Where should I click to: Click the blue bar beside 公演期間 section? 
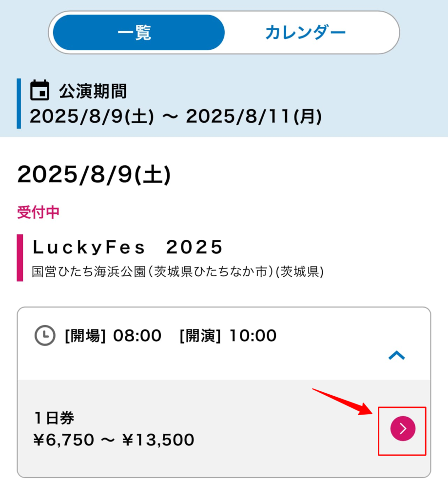coord(19,103)
